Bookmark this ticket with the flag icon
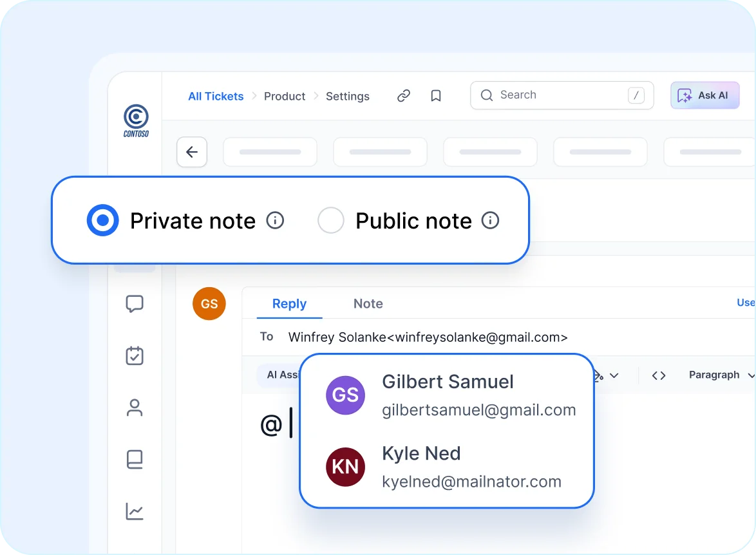This screenshot has height=555, width=756. (436, 95)
